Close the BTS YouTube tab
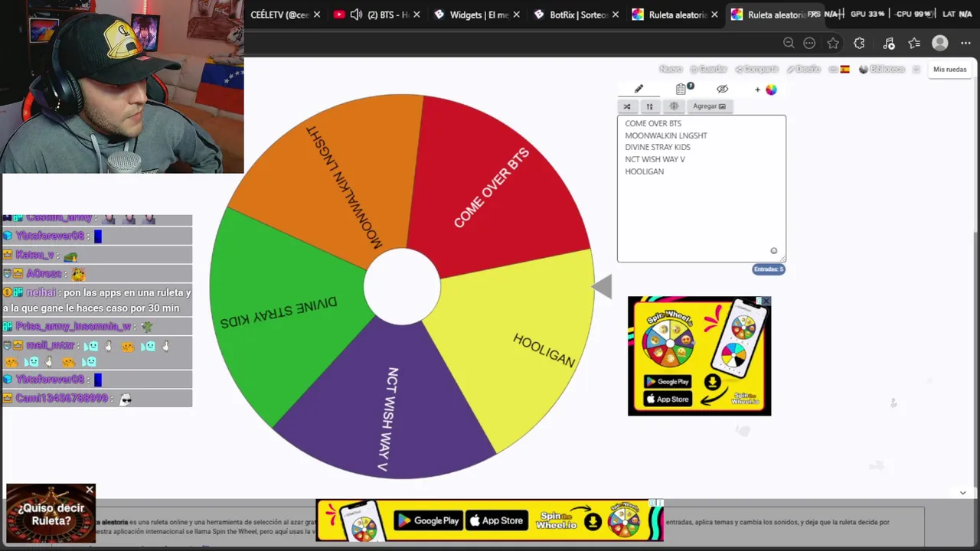The image size is (980, 551). (416, 15)
